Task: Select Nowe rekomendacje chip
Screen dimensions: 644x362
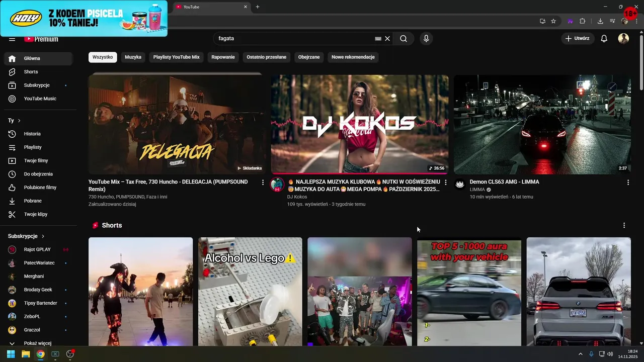Action: (x=353, y=57)
